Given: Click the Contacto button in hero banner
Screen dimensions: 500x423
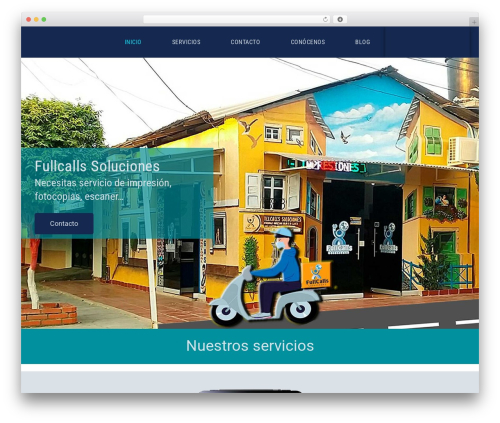Looking at the screenshot, I should click(x=64, y=224).
